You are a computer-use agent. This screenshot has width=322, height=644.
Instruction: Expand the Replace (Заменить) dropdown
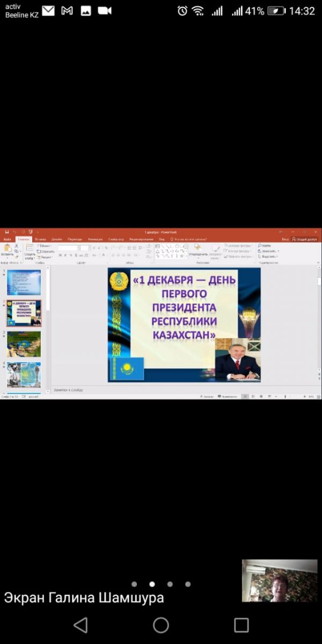(268, 251)
